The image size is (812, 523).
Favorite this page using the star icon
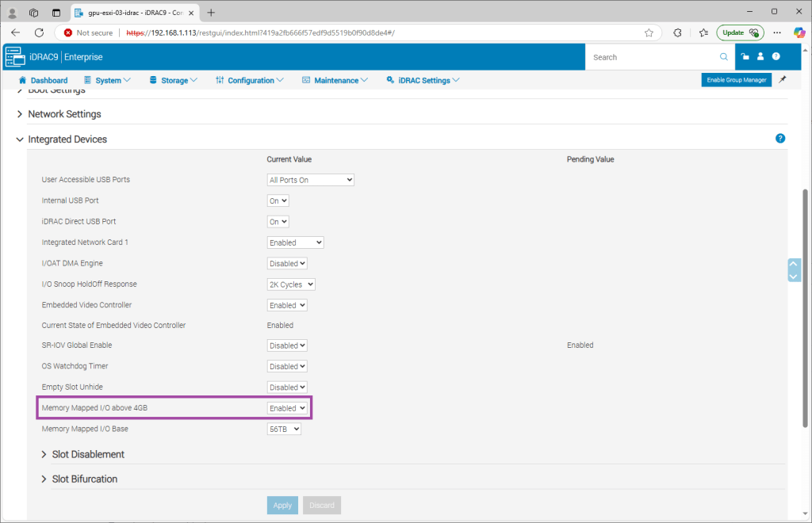tap(649, 32)
